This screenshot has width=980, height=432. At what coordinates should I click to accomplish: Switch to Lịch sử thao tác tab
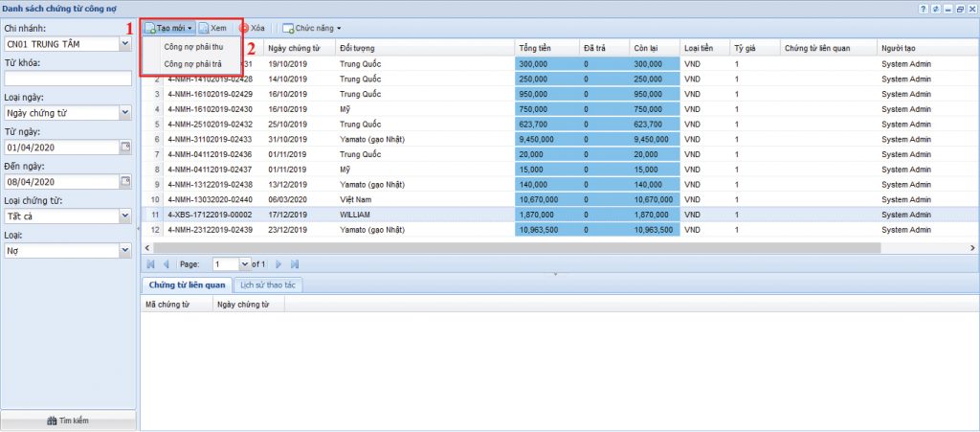click(269, 285)
